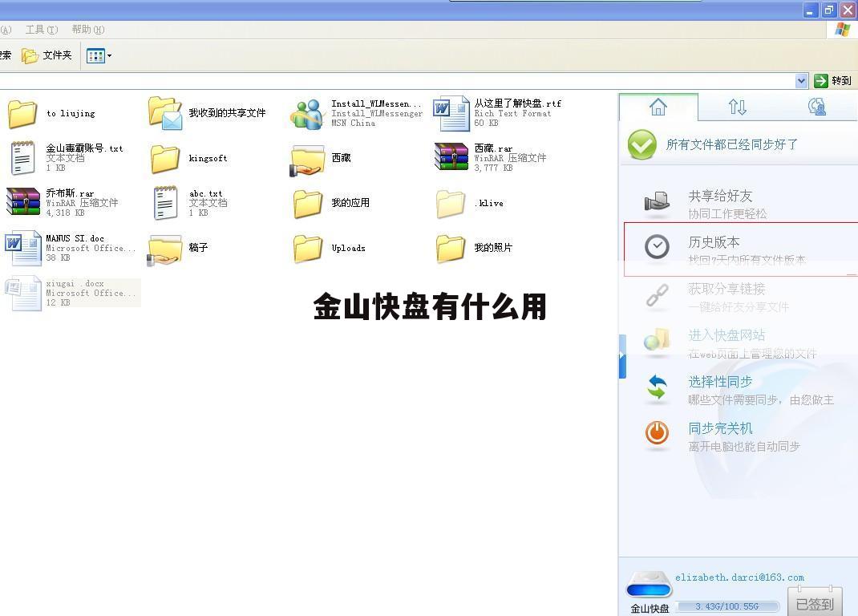Screen dimensions: 858x616
Task: Open the 帮助(H) menu
Action: pos(88,30)
